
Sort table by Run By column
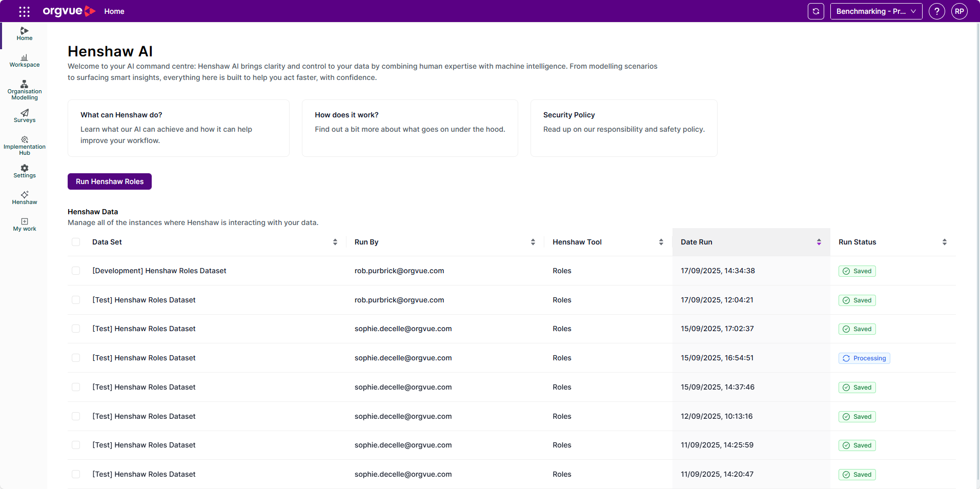(533, 242)
